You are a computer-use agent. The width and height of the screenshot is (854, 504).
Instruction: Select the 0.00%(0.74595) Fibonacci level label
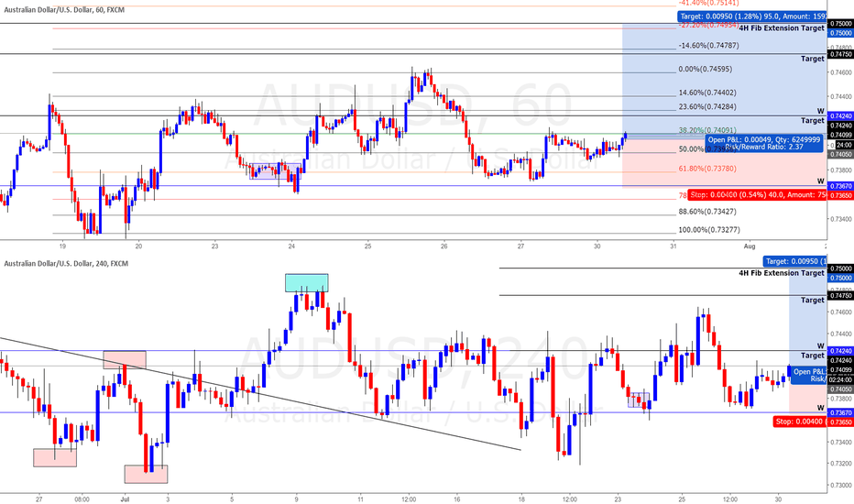[706, 70]
